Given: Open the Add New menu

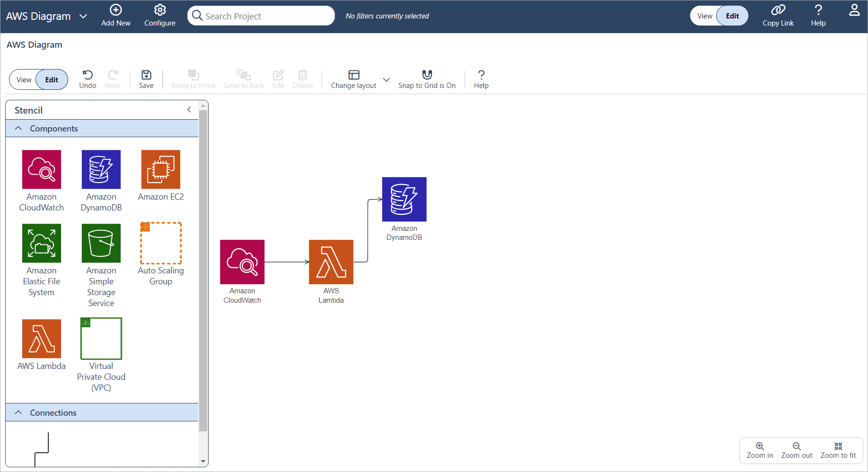Looking at the screenshot, I should (116, 16).
